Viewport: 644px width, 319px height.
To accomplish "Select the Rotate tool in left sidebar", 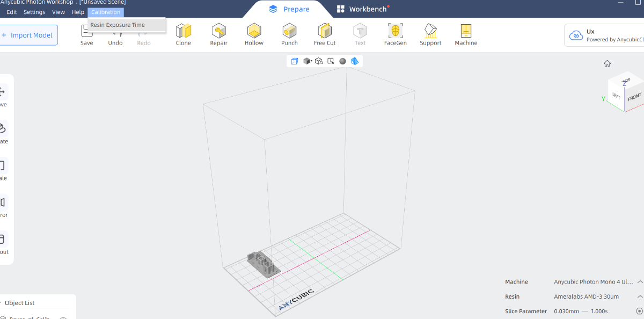I will [x=3, y=133].
